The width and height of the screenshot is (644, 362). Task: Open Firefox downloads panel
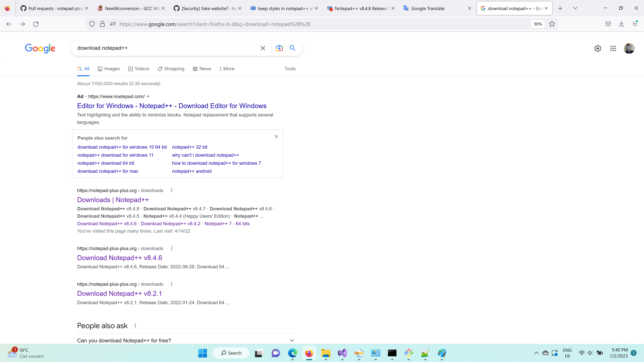tap(622, 24)
